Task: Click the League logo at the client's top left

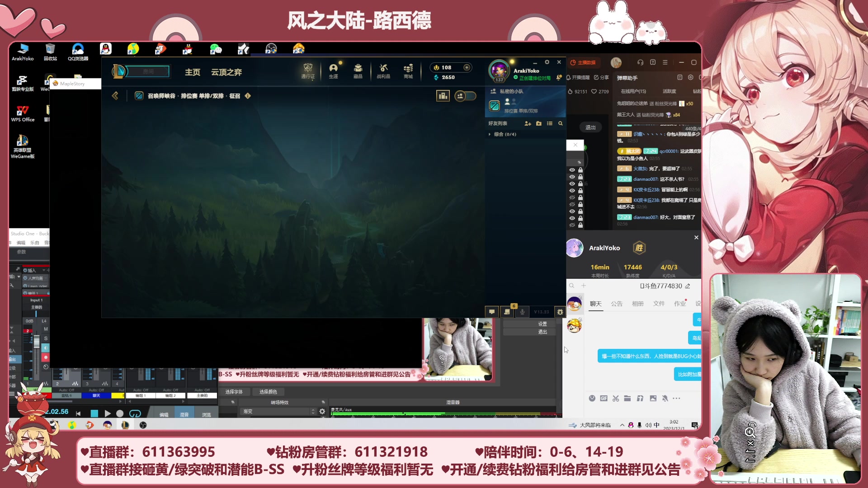Action: (x=118, y=71)
